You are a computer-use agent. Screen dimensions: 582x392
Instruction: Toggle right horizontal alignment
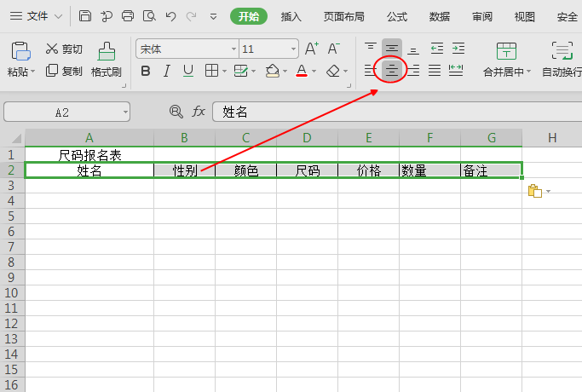pos(413,70)
